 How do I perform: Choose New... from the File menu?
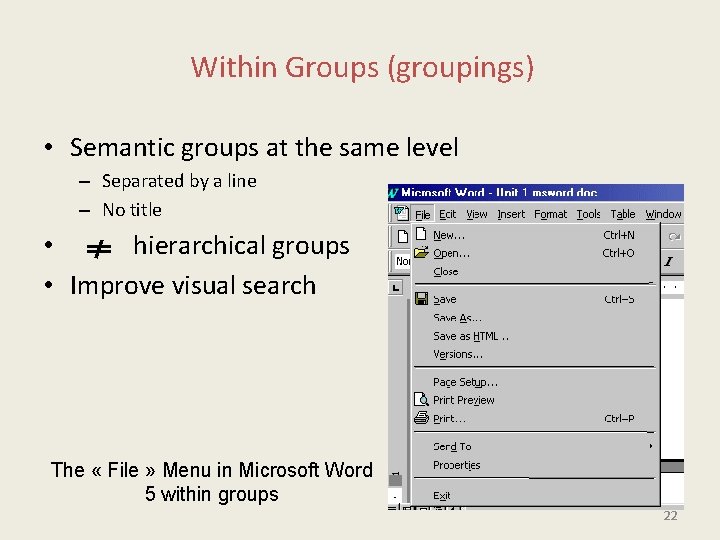535,235
